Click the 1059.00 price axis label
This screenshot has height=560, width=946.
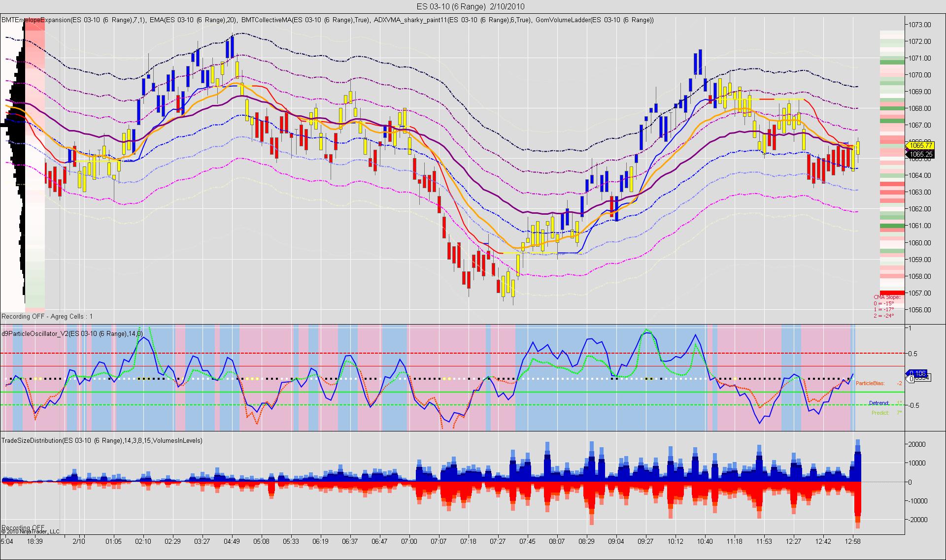click(919, 260)
